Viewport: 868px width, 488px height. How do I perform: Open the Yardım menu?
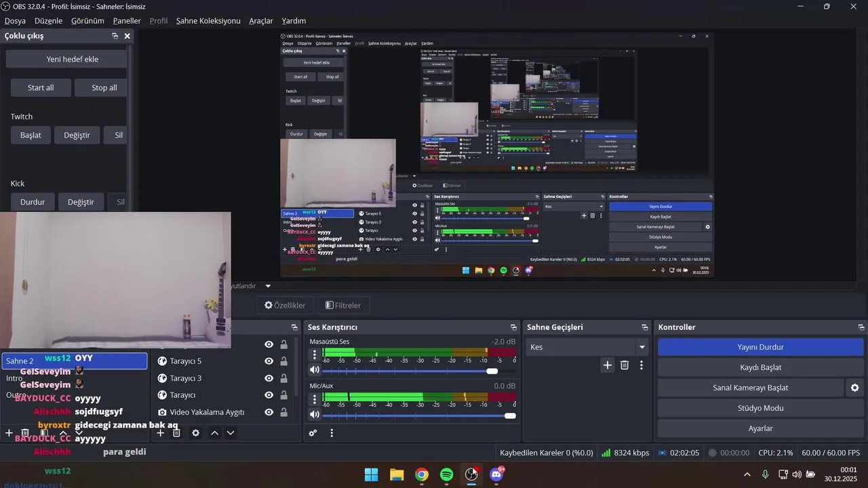pos(294,21)
